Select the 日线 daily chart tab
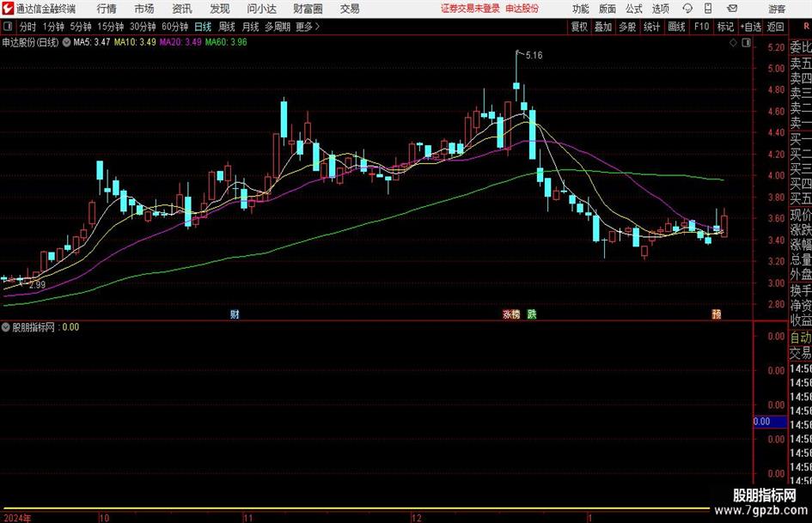812x523 pixels. [x=203, y=27]
